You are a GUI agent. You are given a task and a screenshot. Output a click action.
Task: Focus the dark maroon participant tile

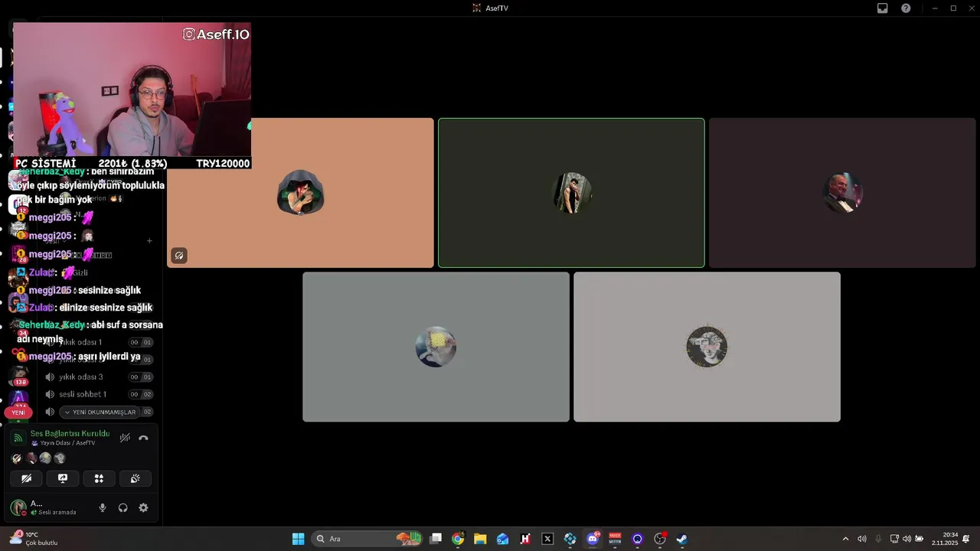click(842, 193)
